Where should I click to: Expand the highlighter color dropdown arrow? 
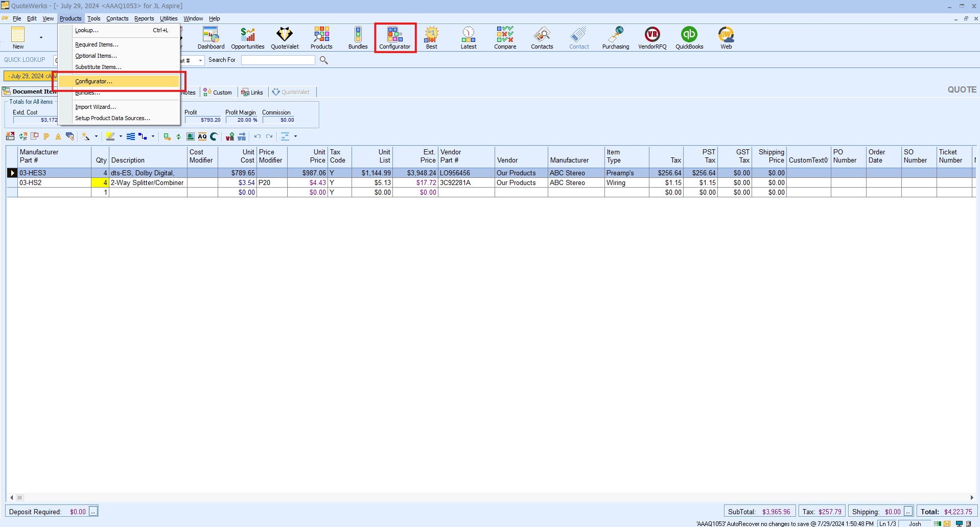pyautogui.click(x=121, y=136)
